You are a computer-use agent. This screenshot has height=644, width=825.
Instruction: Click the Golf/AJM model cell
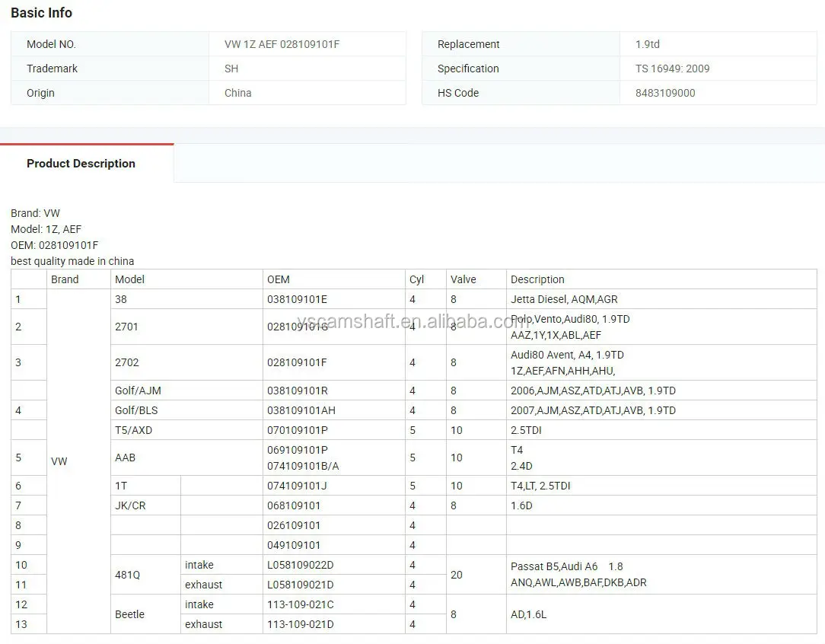click(138, 391)
